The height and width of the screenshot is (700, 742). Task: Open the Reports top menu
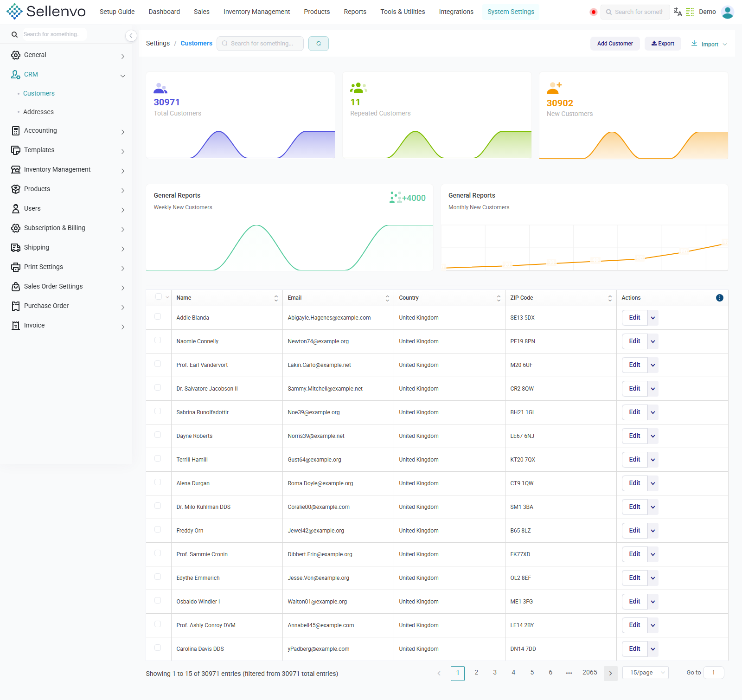pos(355,12)
